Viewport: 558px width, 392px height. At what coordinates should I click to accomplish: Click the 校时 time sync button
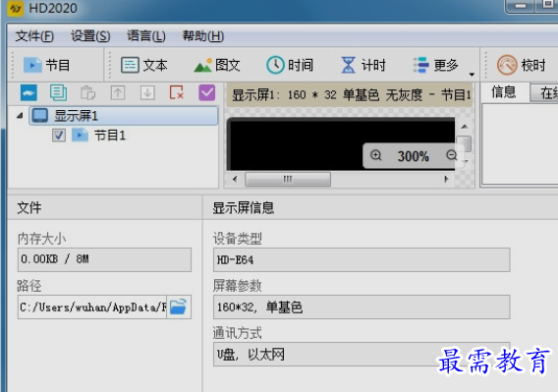(521, 65)
